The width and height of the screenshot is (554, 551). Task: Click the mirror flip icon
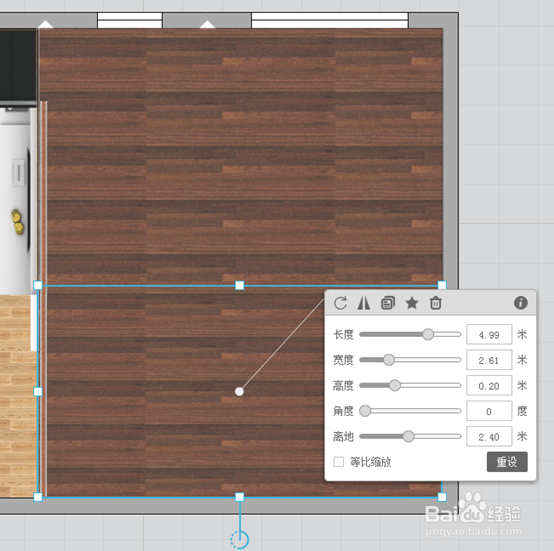pos(364,303)
